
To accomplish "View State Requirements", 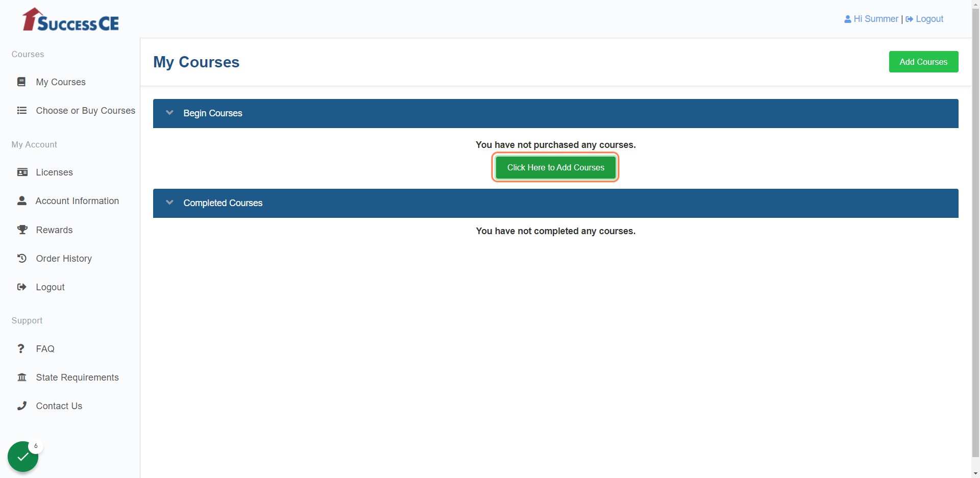I will (x=78, y=377).
